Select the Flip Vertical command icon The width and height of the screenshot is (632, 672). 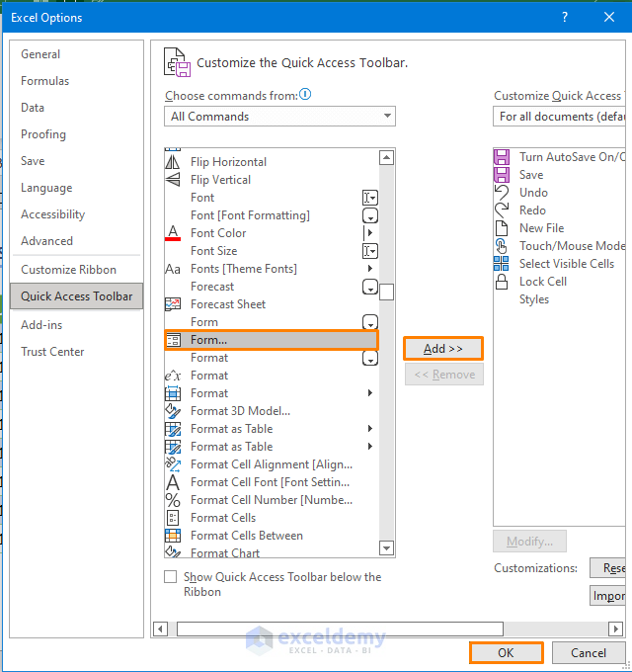pyautogui.click(x=173, y=180)
